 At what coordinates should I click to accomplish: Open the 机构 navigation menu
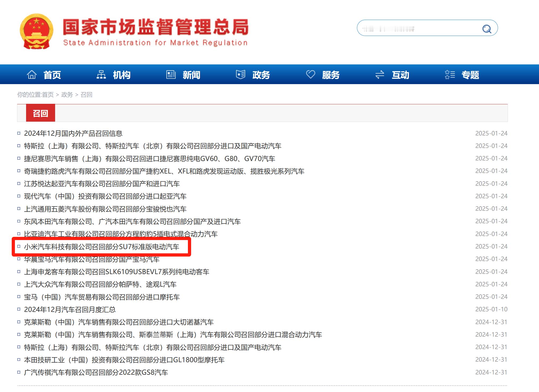click(122, 75)
